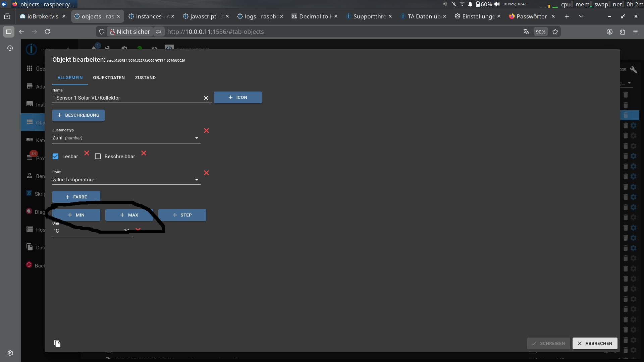Clear the Name field with X icon

coord(206,98)
